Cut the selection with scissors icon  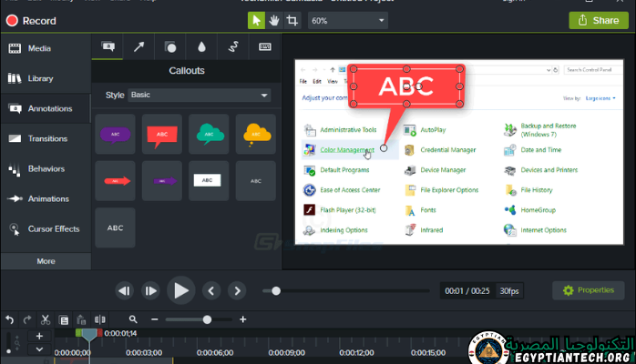point(45,319)
